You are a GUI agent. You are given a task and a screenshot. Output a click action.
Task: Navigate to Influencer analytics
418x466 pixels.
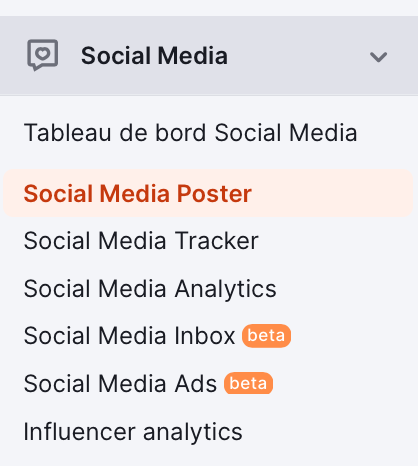tap(133, 432)
